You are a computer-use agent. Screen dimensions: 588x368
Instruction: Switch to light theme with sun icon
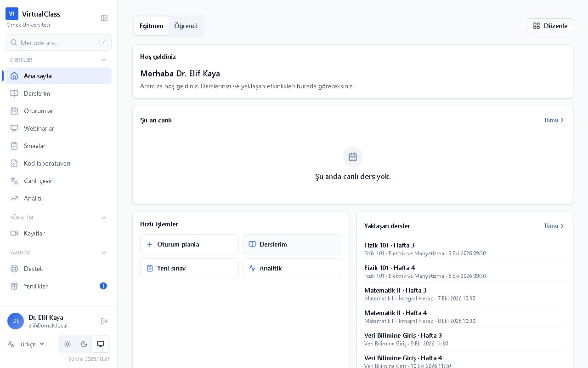(68, 344)
